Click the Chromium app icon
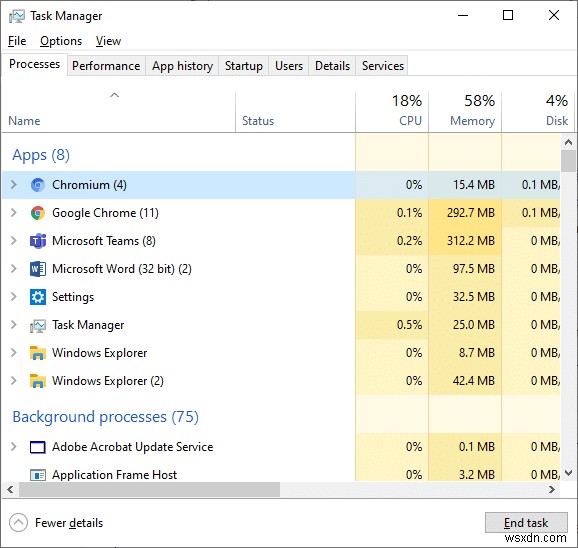 38,185
